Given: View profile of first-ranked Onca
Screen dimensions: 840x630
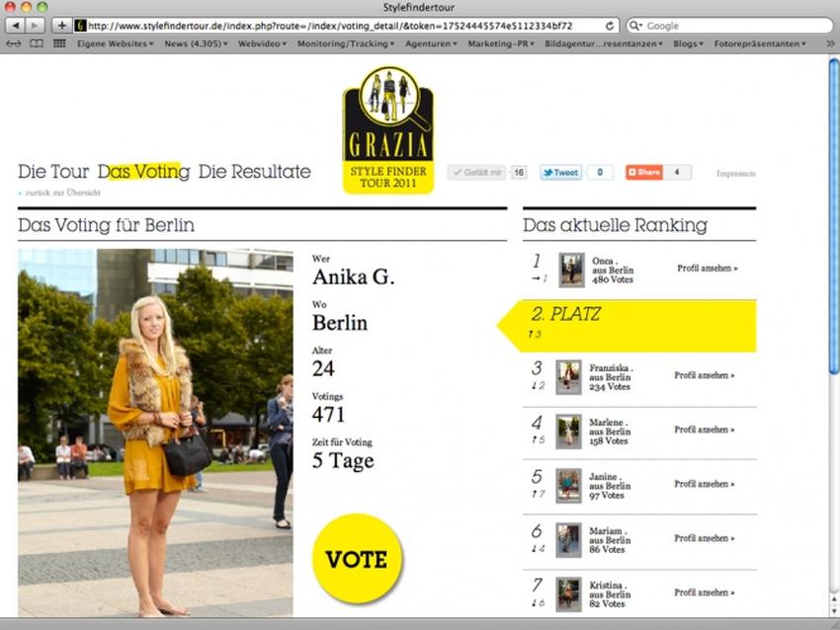Looking at the screenshot, I should click(708, 269).
